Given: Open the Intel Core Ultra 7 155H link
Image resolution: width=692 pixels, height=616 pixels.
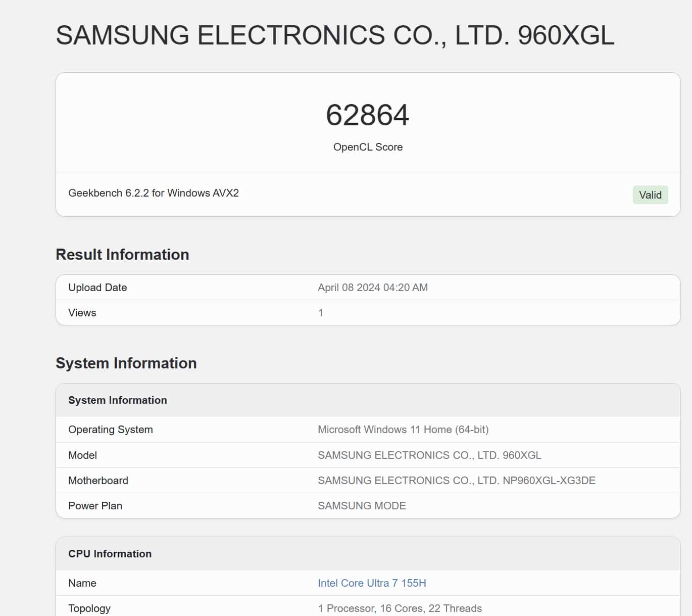Looking at the screenshot, I should tap(372, 583).
